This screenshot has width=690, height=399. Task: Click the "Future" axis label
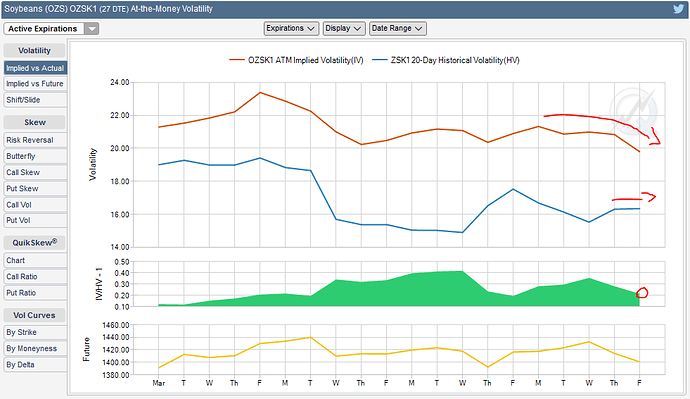[86, 349]
